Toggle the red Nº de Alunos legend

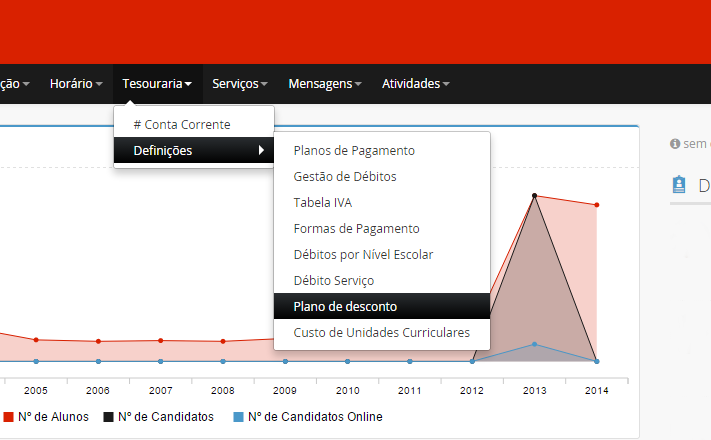tap(47, 416)
